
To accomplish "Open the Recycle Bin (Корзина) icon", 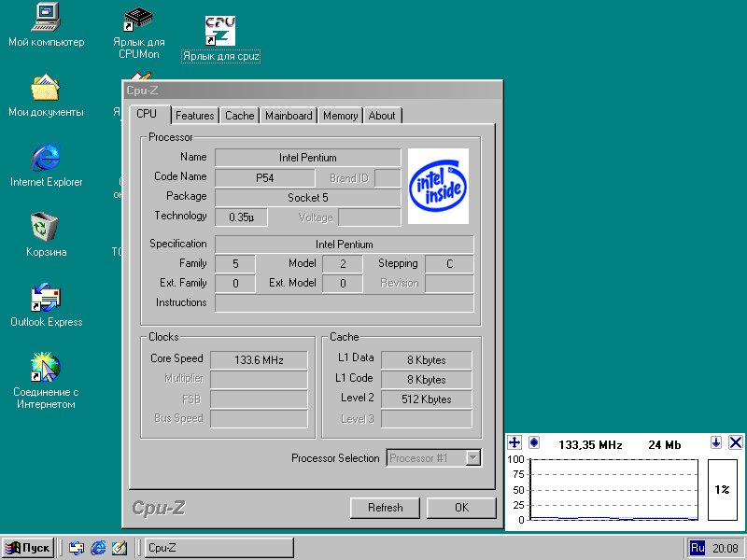I will tap(45, 227).
